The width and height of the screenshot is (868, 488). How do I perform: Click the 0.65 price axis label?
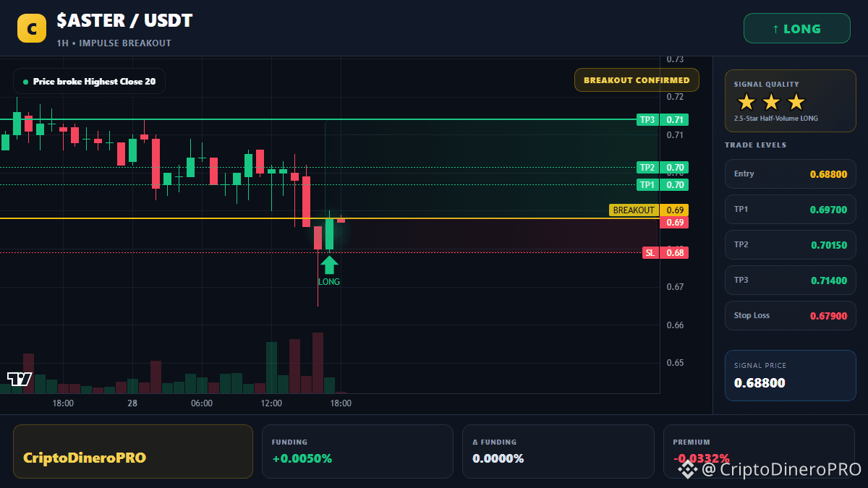[675, 363]
